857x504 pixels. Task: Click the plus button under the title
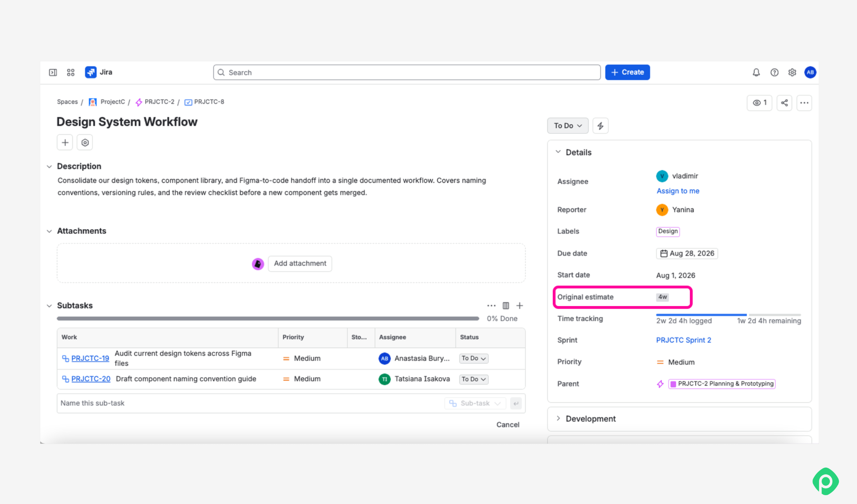[x=65, y=143]
